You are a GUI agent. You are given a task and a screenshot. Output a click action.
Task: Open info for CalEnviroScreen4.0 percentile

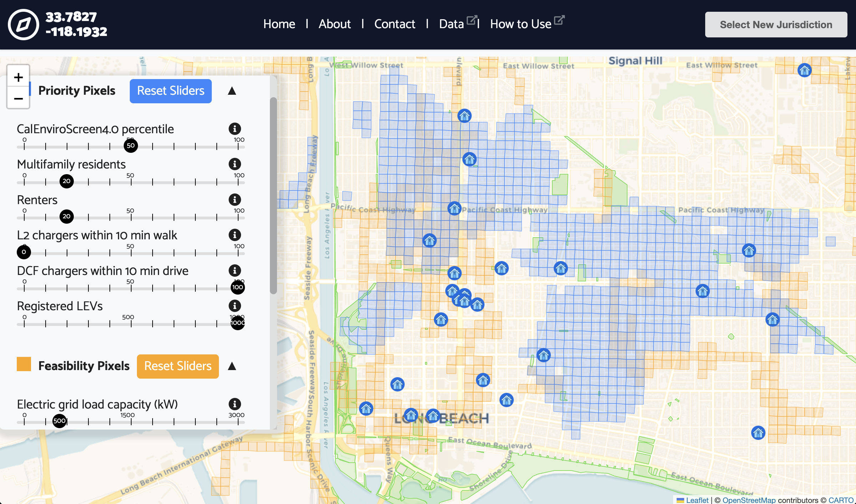pos(235,129)
